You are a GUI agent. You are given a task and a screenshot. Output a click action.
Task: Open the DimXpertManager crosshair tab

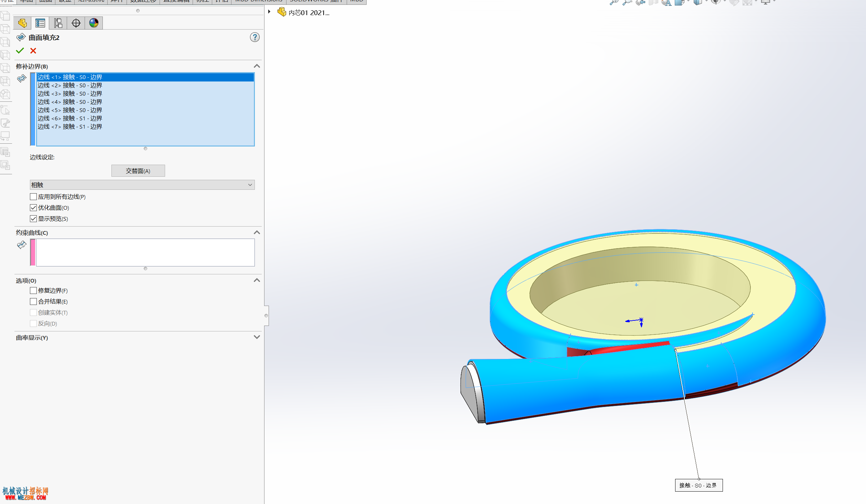[x=76, y=23]
